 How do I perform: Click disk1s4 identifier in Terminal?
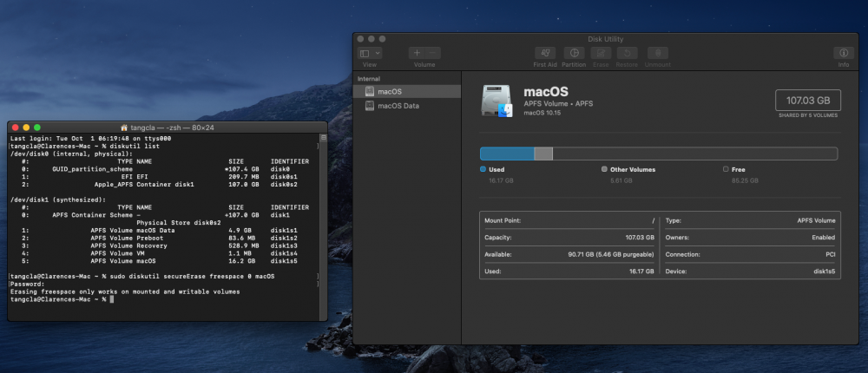(x=284, y=253)
